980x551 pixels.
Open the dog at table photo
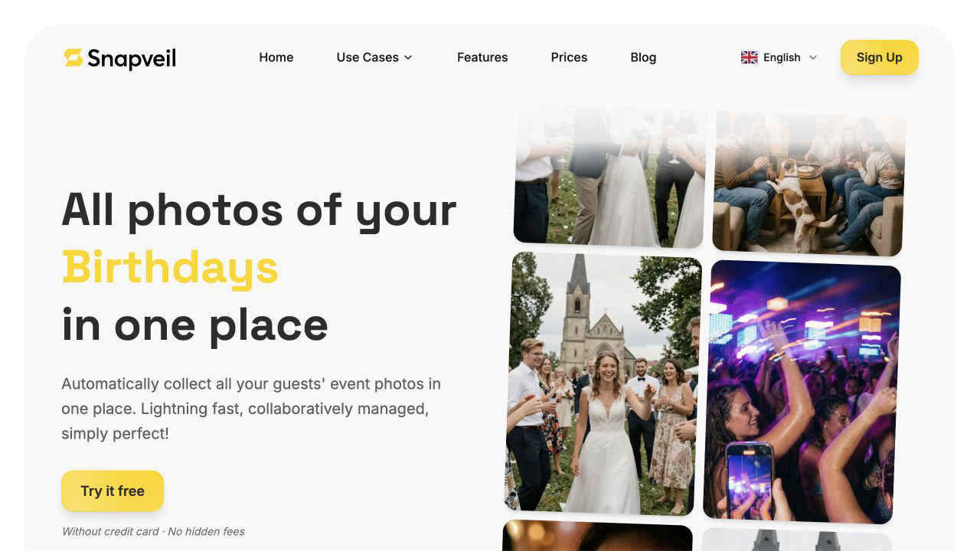(809, 182)
